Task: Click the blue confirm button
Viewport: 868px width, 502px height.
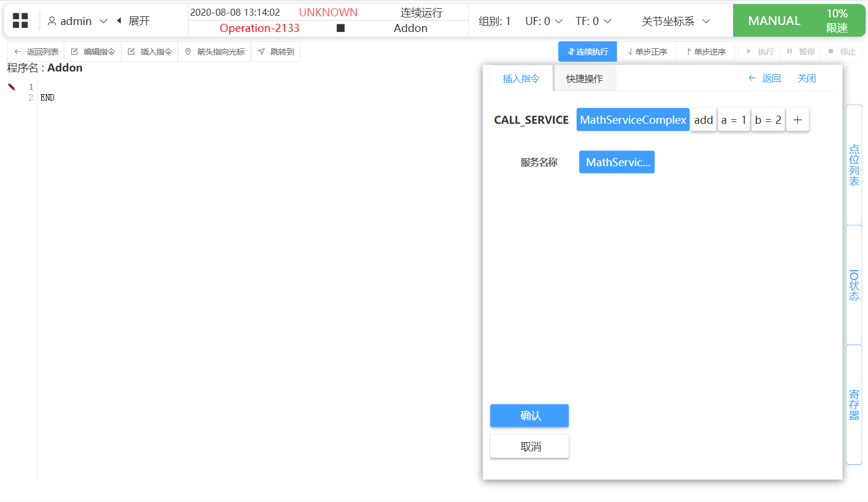Action: tap(529, 415)
